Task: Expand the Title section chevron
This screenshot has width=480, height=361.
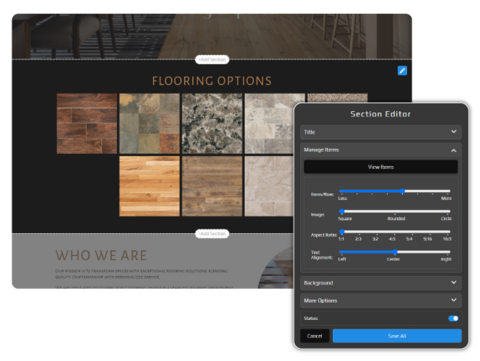Action: click(453, 132)
